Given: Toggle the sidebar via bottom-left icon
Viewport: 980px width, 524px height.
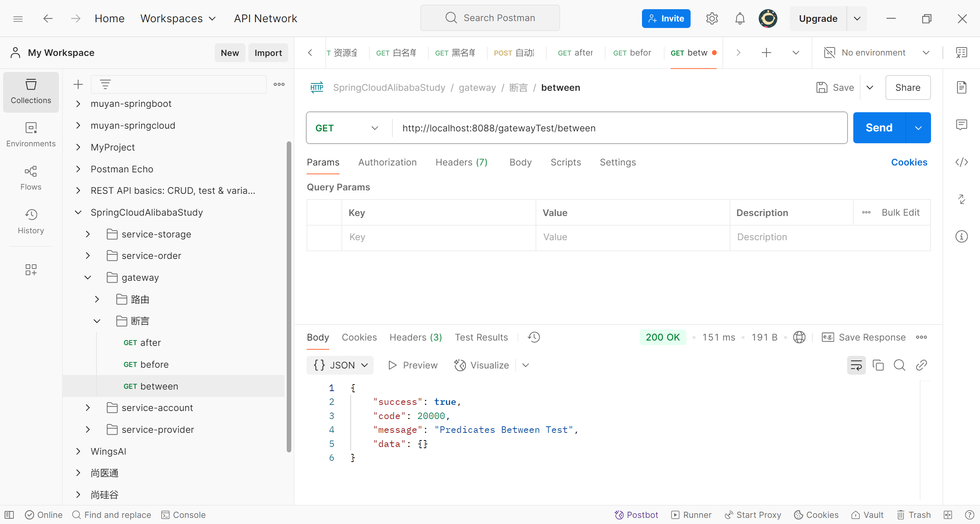Looking at the screenshot, I should coord(9,515).
